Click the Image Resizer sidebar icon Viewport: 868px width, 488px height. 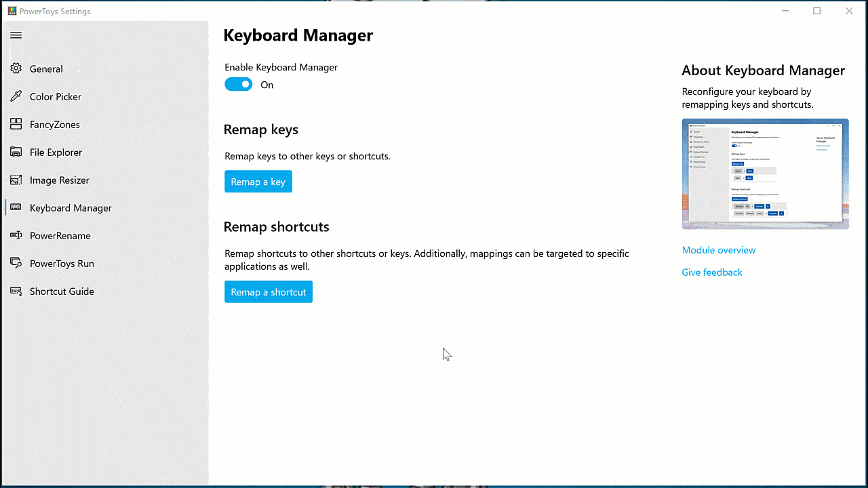coord(16,180)
